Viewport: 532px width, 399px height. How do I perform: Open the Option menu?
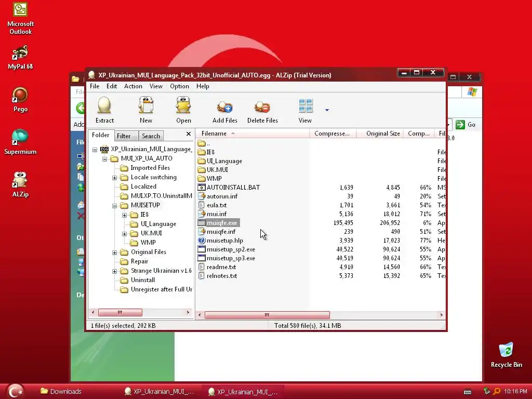pos(179,86)
